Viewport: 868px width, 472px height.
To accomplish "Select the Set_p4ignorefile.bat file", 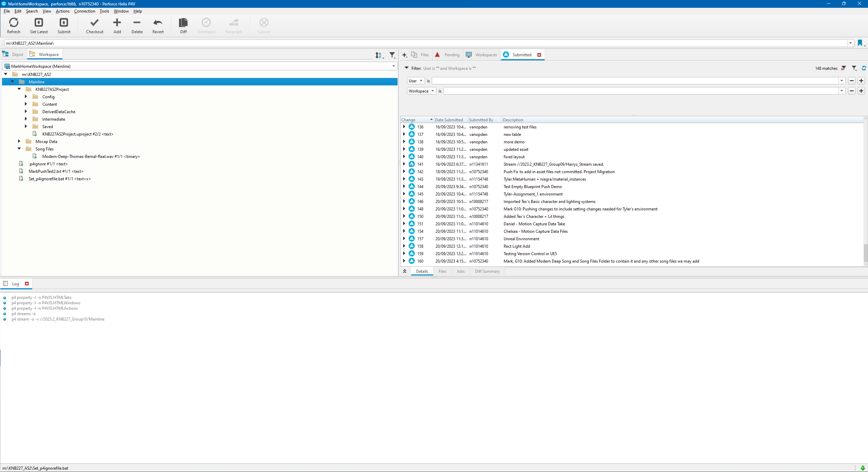I will click(59, 179).
